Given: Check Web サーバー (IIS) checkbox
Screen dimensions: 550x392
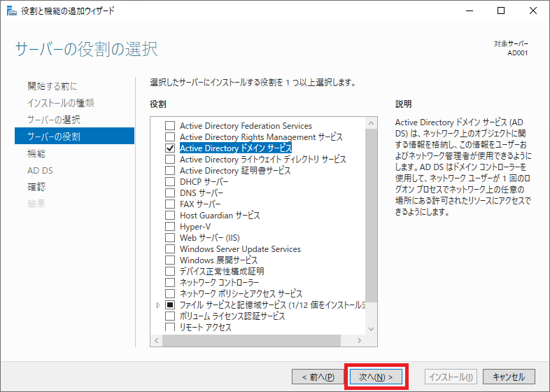Looking at the screenshot, I should tap(170, 238).
